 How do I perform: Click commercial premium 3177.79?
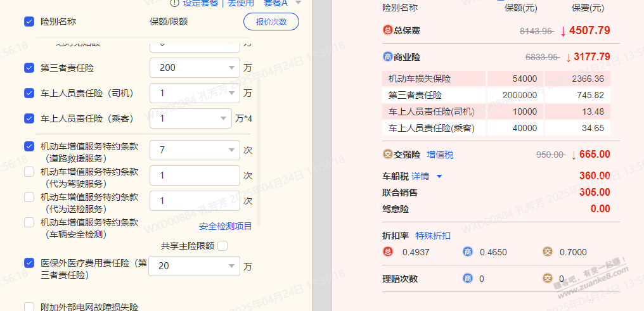tap(592, 57)
